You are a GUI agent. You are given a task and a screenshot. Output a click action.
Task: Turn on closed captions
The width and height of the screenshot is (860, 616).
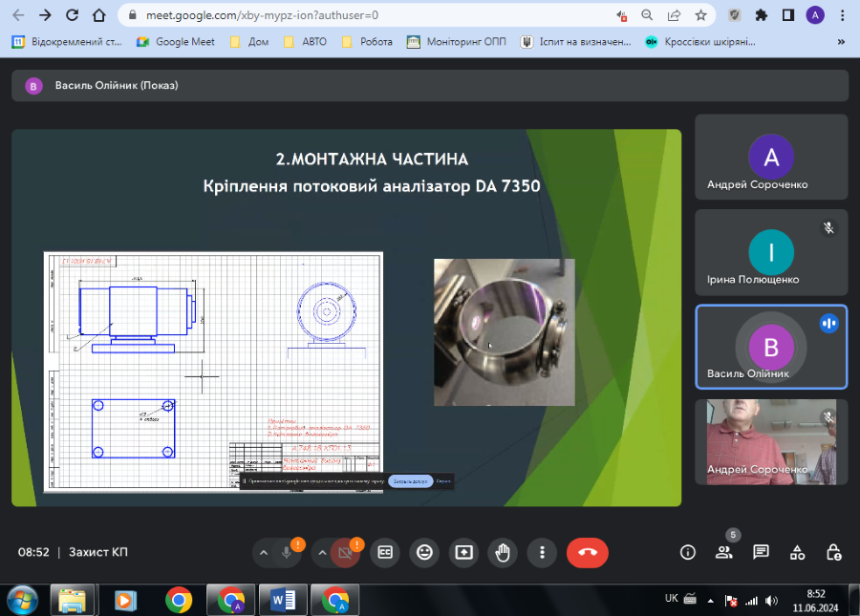coord(385,552)
